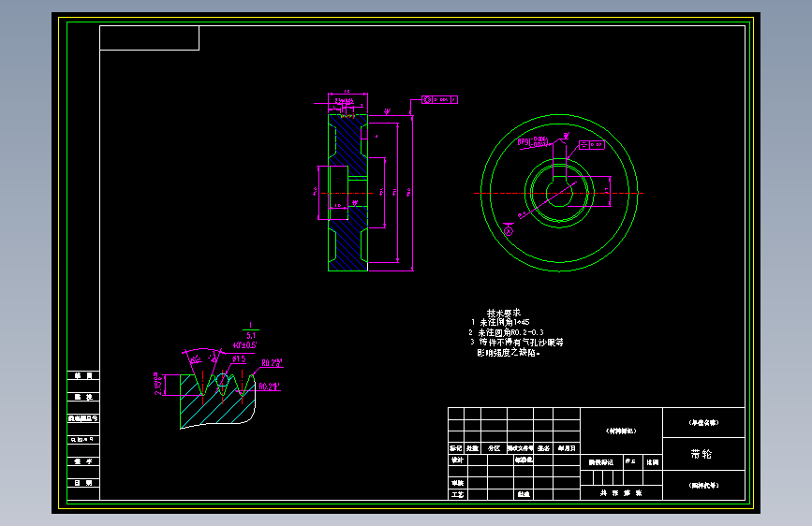Click the 日期 cell in the margin strip
The height and width of the screenshot is (526, 812).
[82, 483]
